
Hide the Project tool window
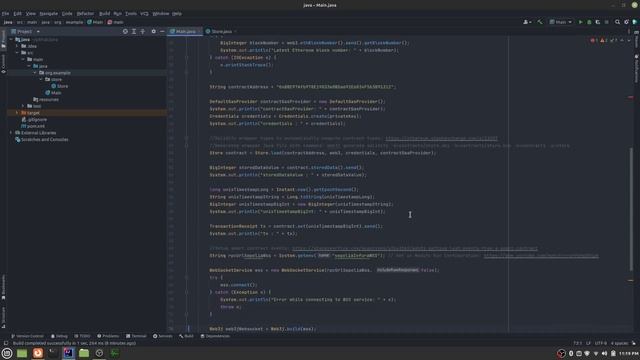coord(162,31)
